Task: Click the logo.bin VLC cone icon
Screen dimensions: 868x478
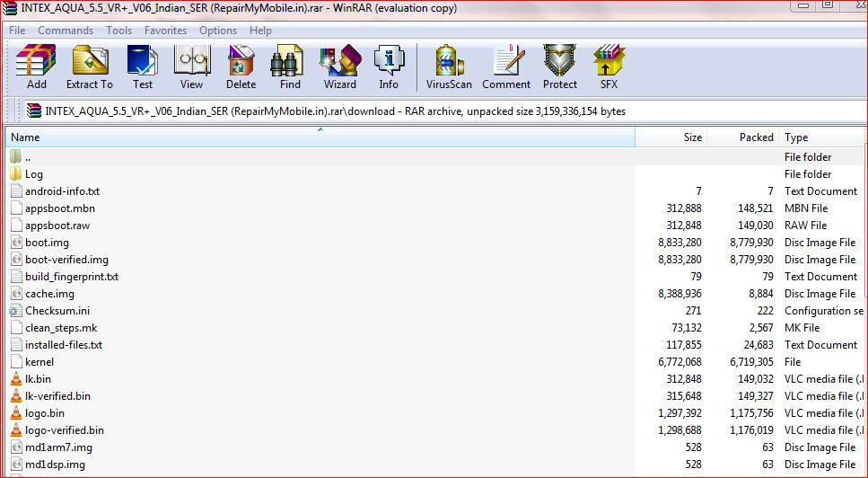Action: click(16, 413)
